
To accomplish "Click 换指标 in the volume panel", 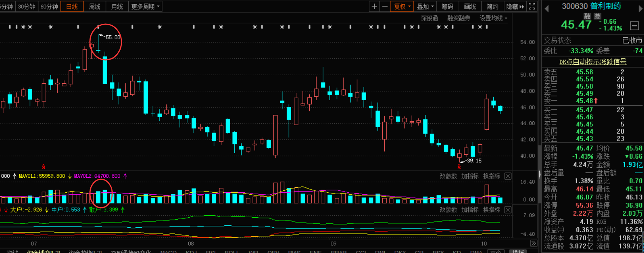I will click(491, 176).
